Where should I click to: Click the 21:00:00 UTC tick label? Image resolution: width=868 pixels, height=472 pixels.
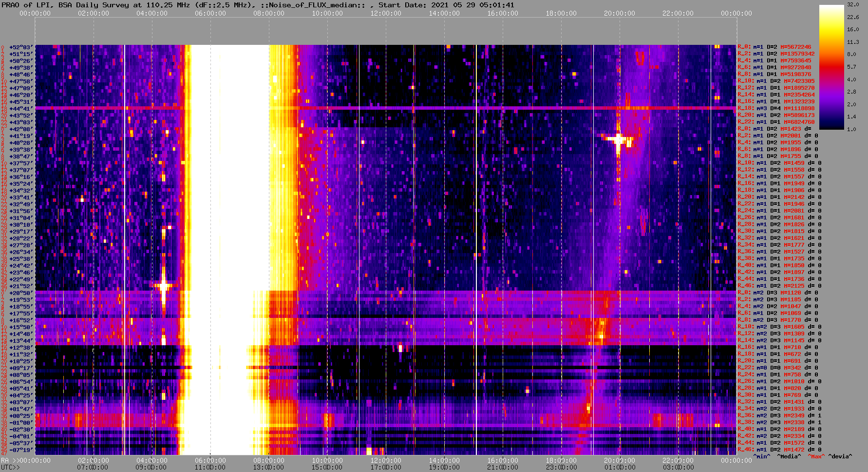tap(503, 467)
